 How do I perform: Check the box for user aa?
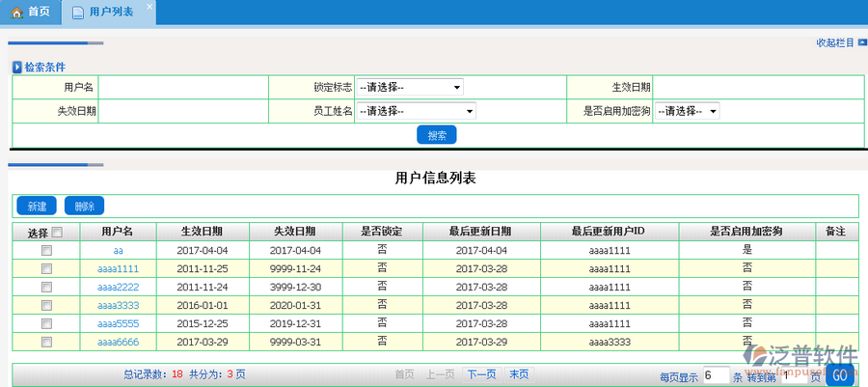[x=46, y=250]
